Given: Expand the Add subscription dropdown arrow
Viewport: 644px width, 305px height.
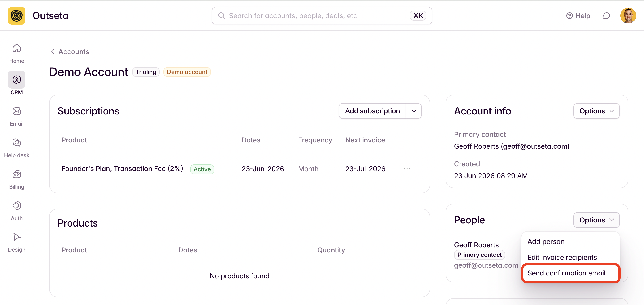Looking at the screenshot, I should [x=414, y=111].
